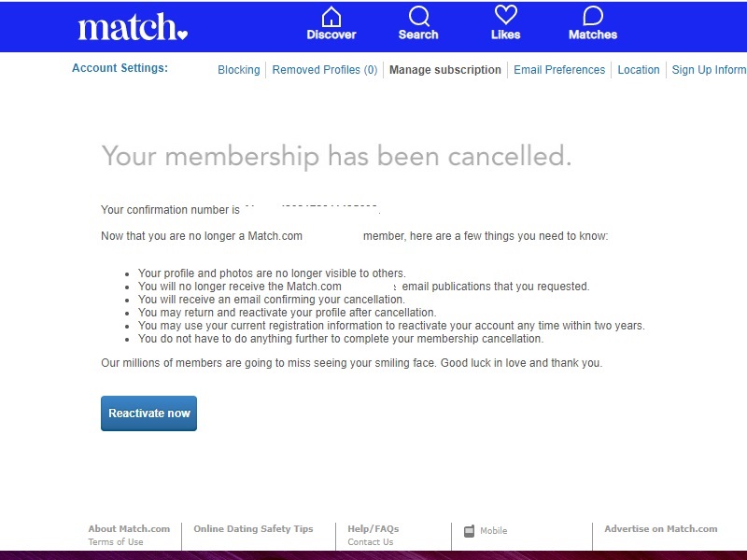
Task: Open Mobile link in footer
Action: point(494,530)
